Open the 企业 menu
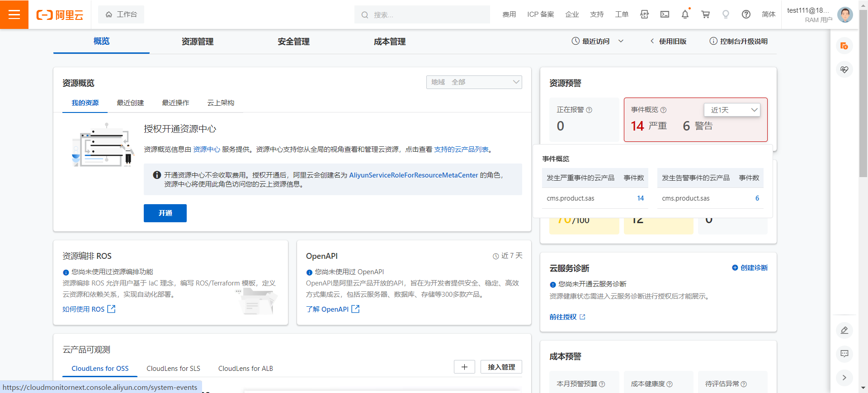 click(x=572, y=14)
